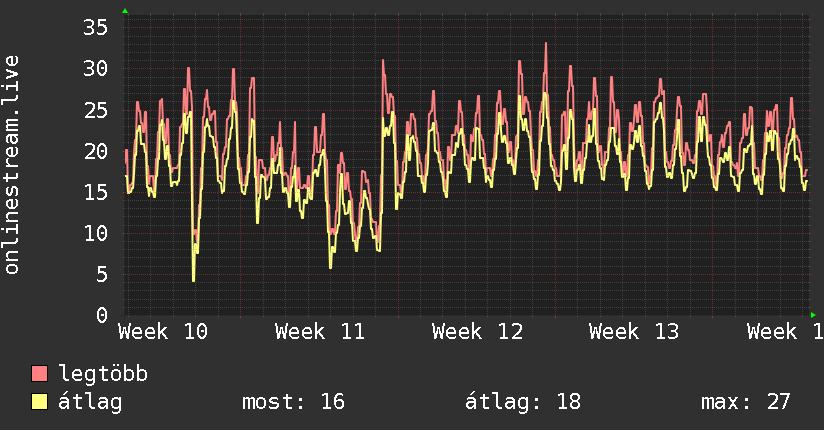Screen dimensions: 824x430
Task: Click the y-axis label '0'
Action: tap(102, 315)
